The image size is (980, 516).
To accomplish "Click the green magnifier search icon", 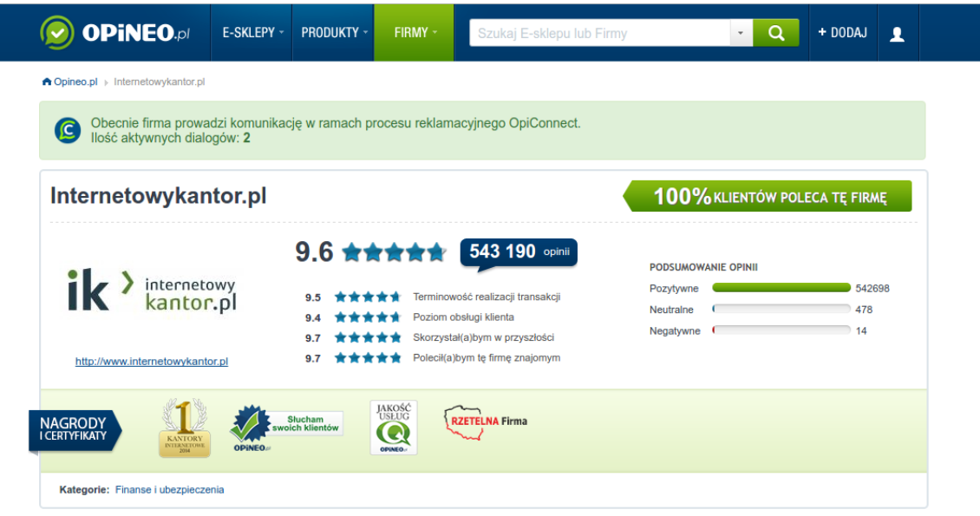I will pos(775,33).
